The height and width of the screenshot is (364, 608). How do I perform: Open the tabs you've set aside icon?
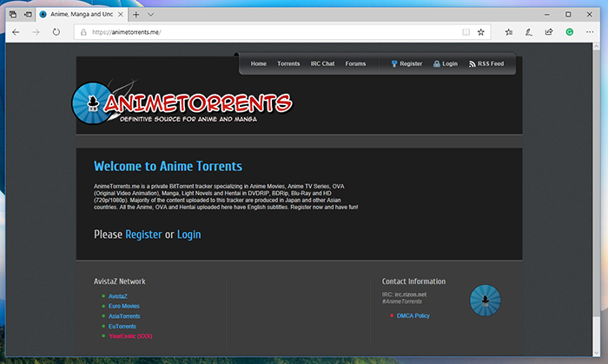[13, 15]
